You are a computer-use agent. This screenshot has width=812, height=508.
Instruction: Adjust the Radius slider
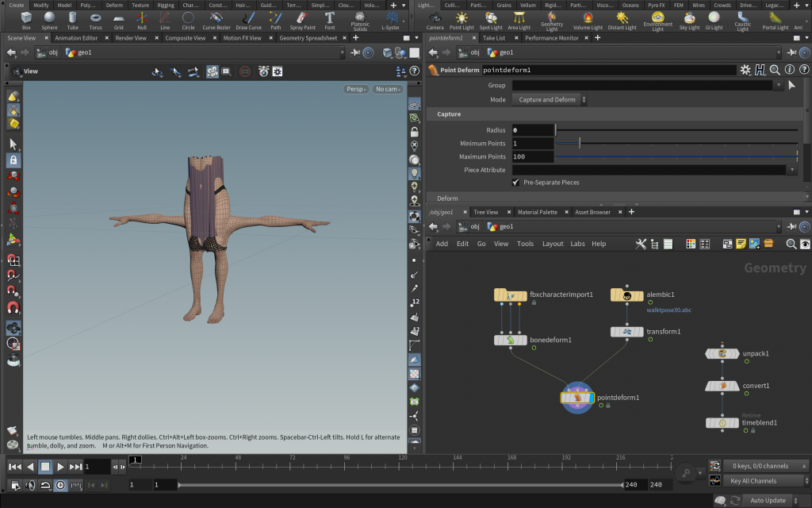676,130
